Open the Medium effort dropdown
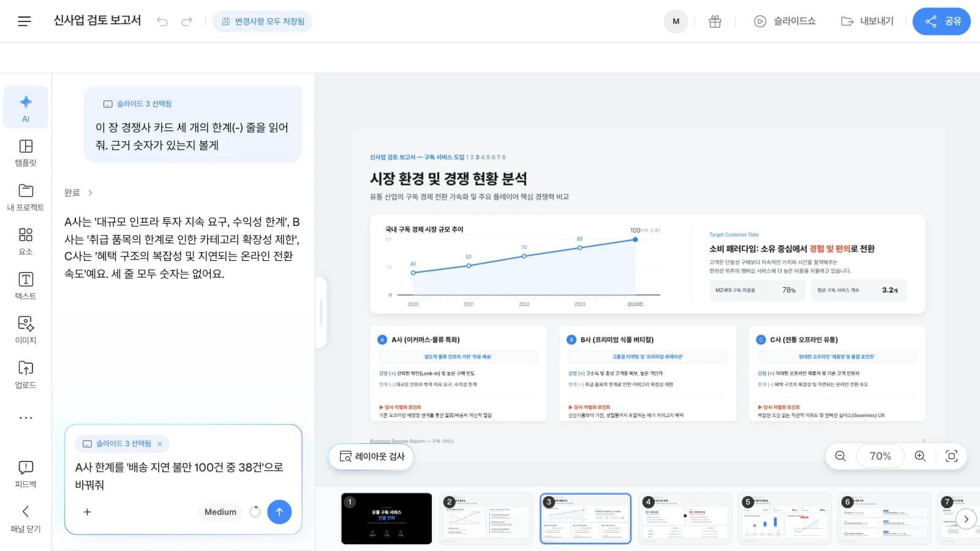This screenshot has height=551, width=980. coord(221,512)
